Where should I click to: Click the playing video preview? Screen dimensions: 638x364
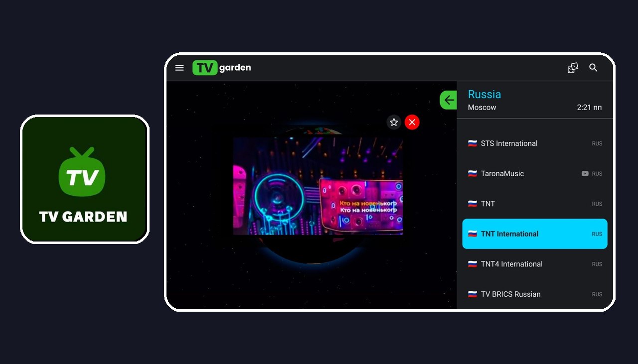pyautogui.click(x=318, y=186)
